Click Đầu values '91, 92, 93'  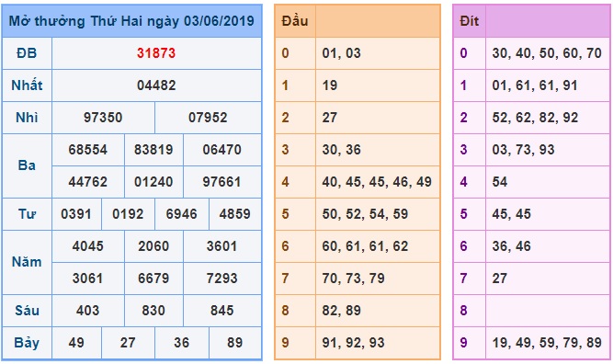(354, 343)
